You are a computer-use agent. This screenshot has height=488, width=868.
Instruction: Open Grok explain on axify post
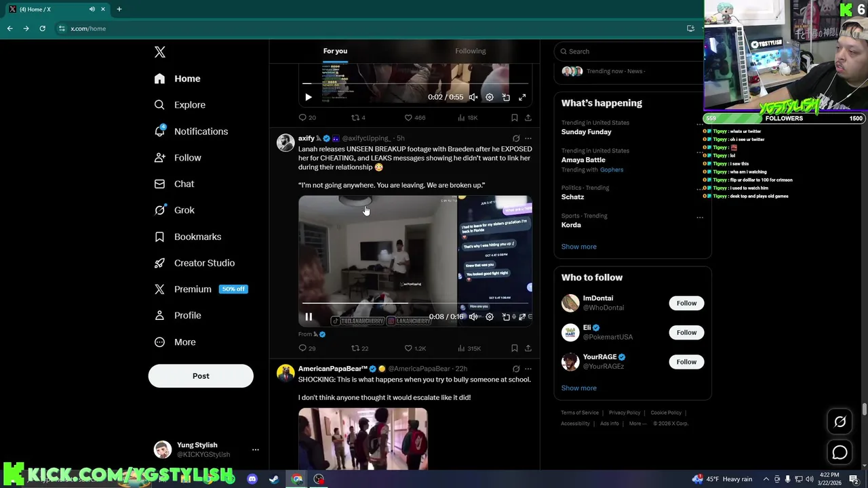click(516, 138)
